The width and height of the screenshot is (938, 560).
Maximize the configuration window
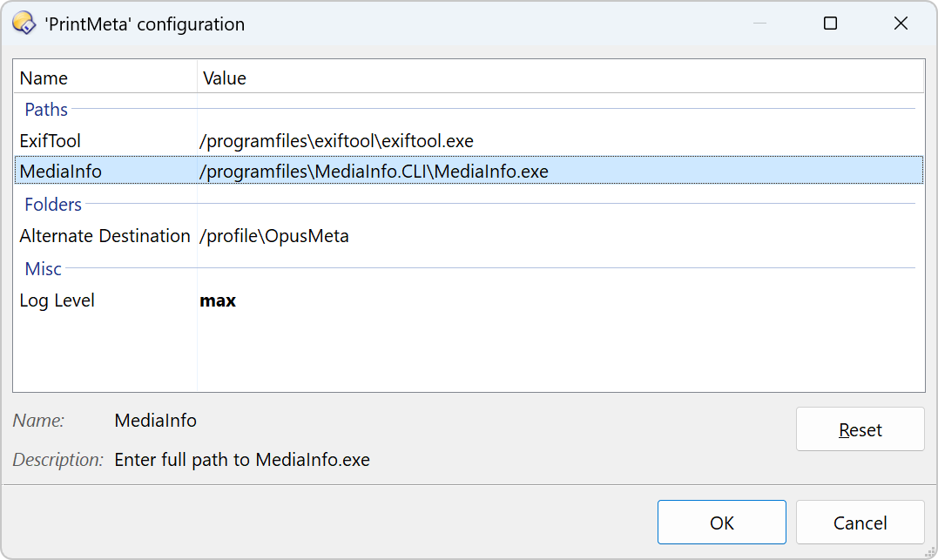(x=830, y=24)
